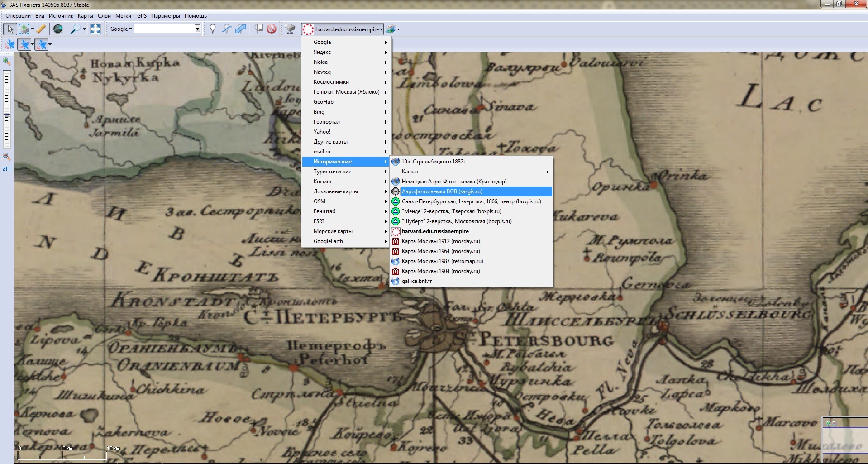868x464 pixels.
Task: Click the zoom out magnifier below slider
Action: tap(7, 157)
